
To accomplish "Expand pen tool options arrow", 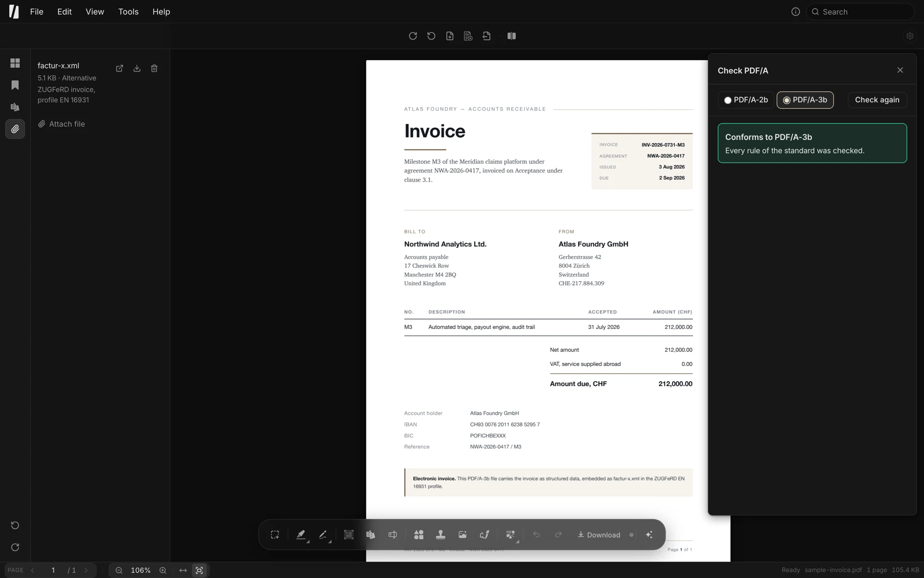I will click(330, 541).
